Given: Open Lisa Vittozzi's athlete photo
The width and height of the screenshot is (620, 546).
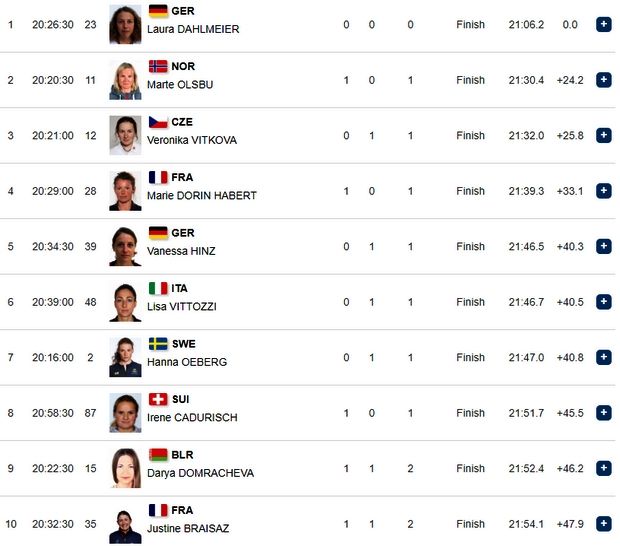Looking at the screenshot, I should pos(125,302).
